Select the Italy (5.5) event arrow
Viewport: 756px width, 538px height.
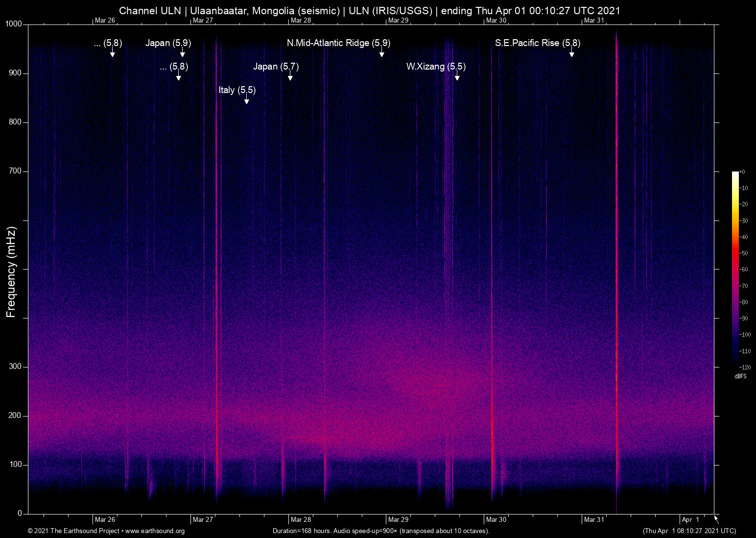click(246, 100)
